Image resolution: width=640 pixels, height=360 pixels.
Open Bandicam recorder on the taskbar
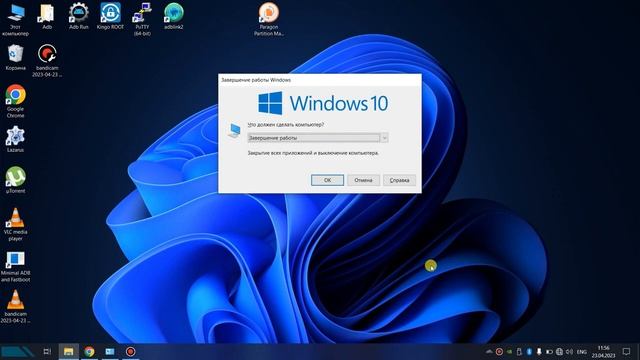[130, 351]
